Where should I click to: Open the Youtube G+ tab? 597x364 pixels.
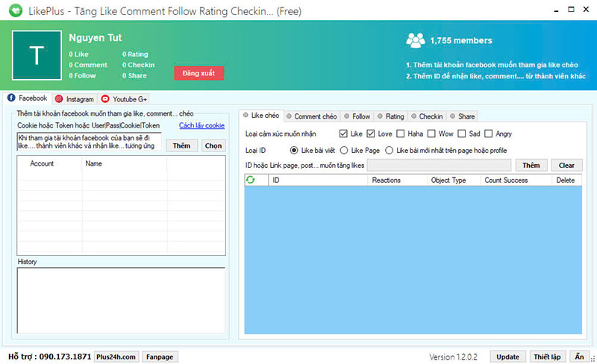point(124,99)
